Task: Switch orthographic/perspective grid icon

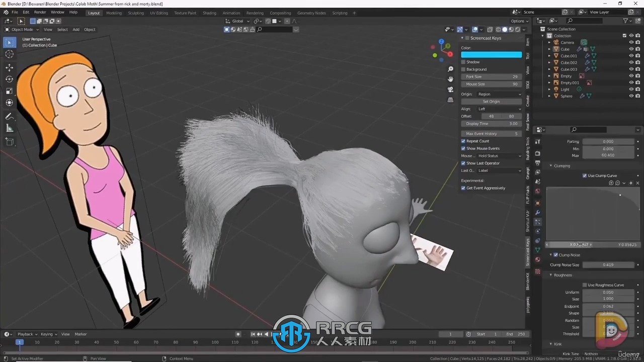Action: click(x=450, y=100)
